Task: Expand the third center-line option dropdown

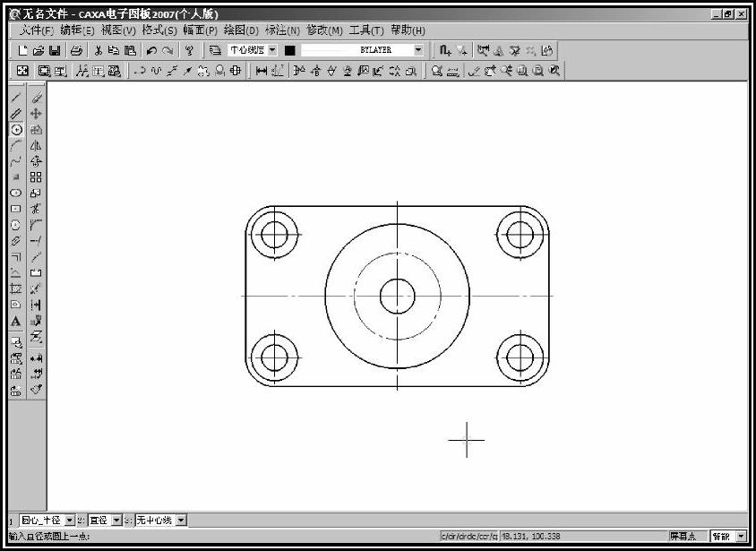Action: tap(181, 521)
